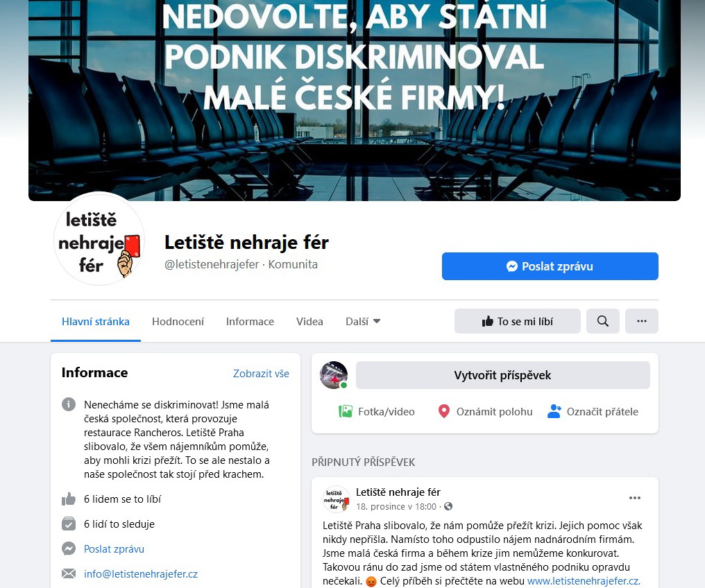
Task: Click the info@letistenehrajefer.cz email link
Action: 141,574
